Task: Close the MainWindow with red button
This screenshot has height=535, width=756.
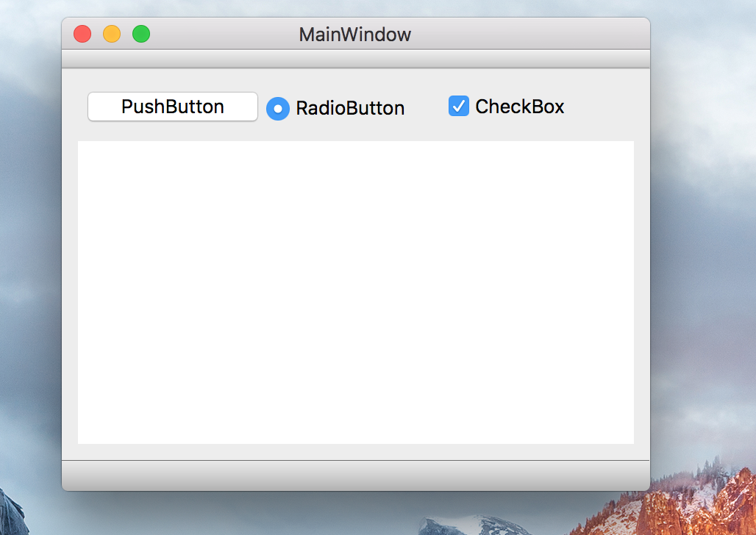Action: [x=82, y=34]
